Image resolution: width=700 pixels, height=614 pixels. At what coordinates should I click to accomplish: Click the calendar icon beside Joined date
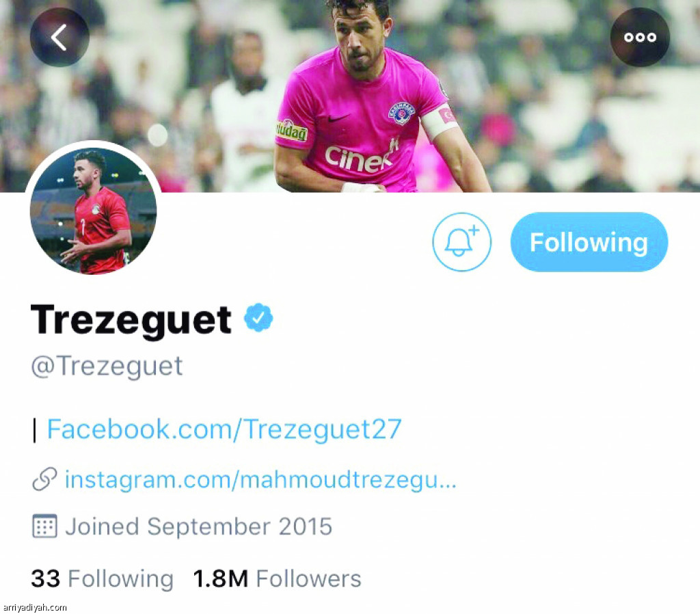point(44,526)
